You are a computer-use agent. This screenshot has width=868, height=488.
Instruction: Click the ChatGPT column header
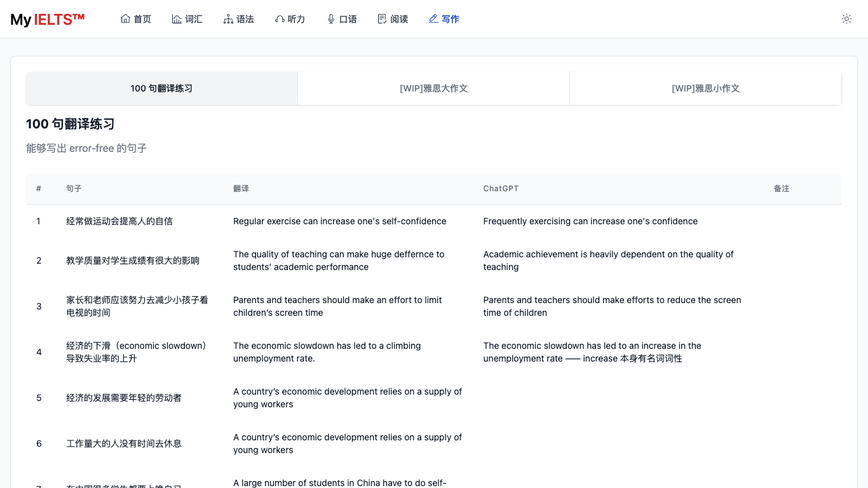pyautogui.click(x=501, y=189)
